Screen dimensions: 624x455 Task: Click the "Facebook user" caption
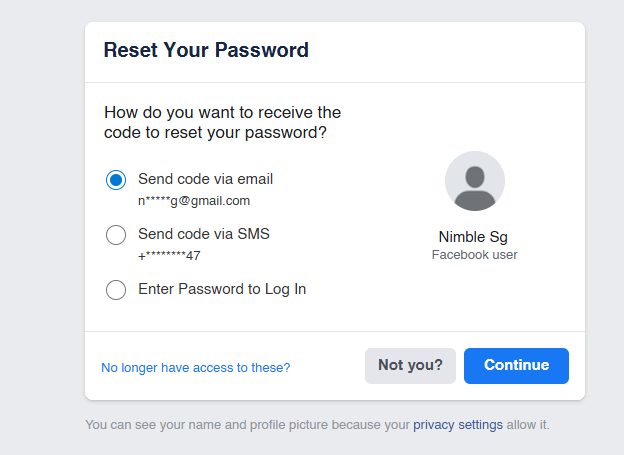point(474,255)
